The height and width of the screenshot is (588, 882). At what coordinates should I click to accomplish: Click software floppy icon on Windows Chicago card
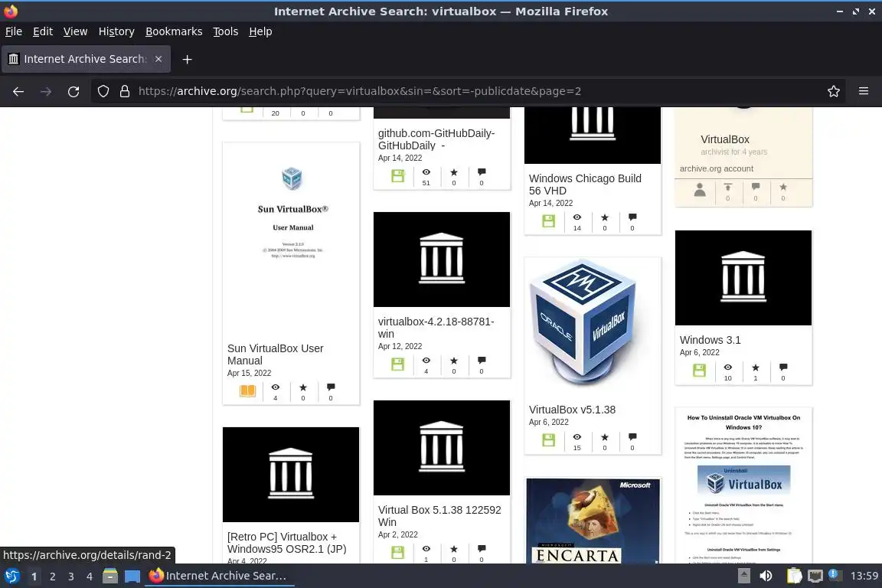[548, 221]
